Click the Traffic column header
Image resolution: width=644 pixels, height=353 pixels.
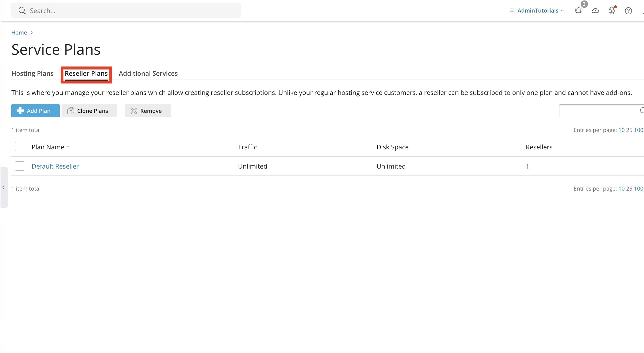(247, 147)
